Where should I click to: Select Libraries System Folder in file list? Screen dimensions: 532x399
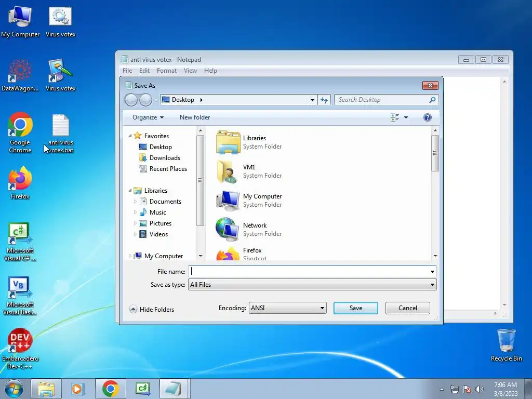pos(249,142)
